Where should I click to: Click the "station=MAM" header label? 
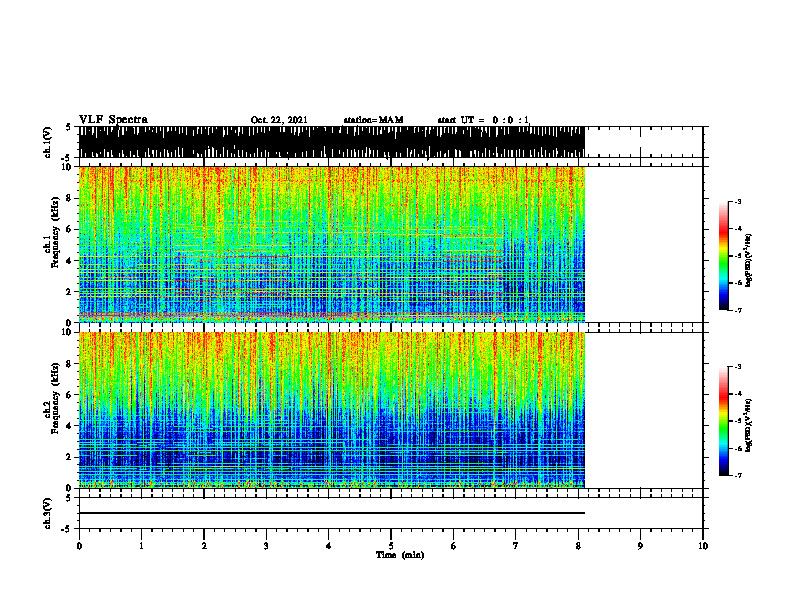373,120
